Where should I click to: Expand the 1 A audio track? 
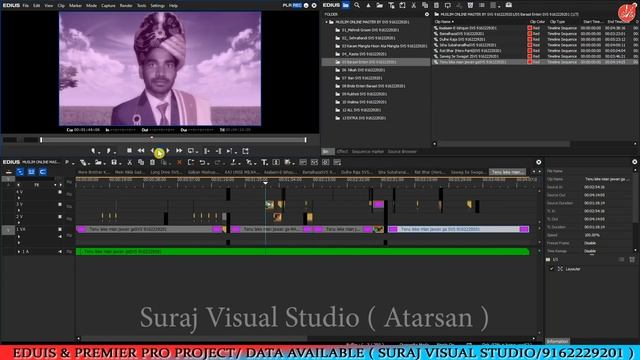click(x=19, y=252)
